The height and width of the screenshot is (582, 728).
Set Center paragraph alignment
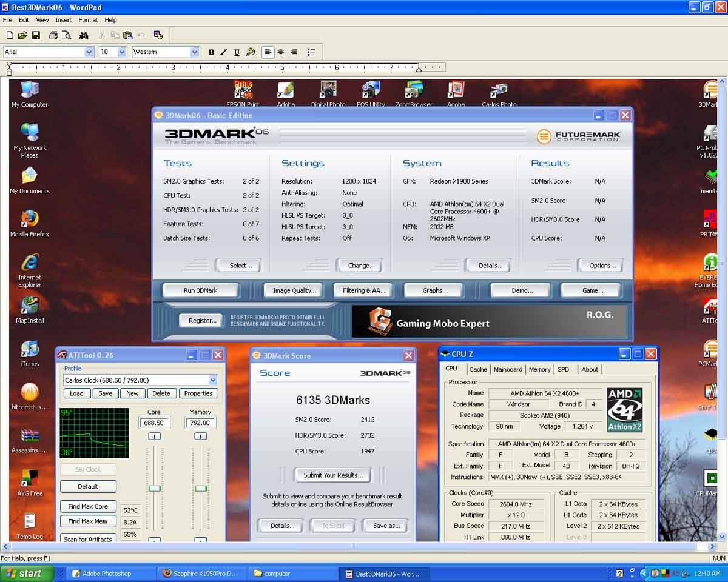pyautogui.click(x=280, y=52)
